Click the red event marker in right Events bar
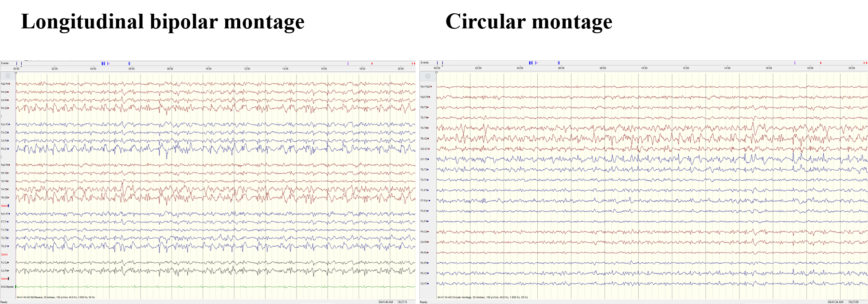868x304 pixels. [821, 63]
